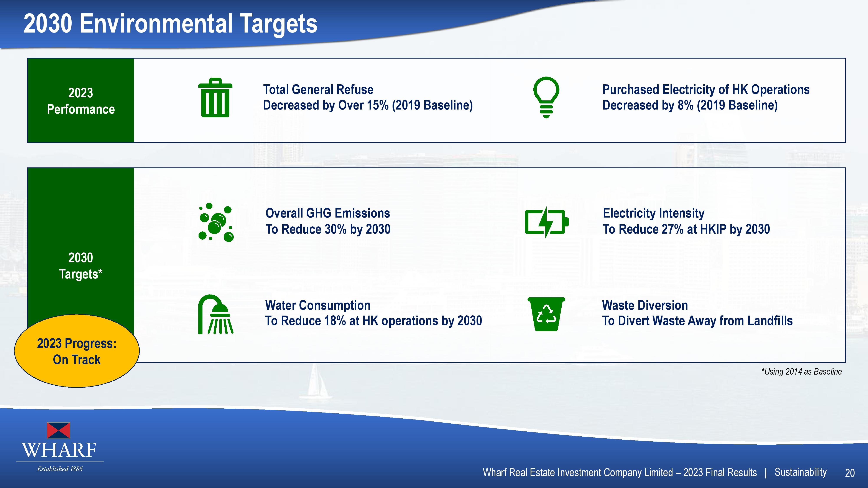Select 'Waste Diversion' heading text
868x488 pixels.
644,305
